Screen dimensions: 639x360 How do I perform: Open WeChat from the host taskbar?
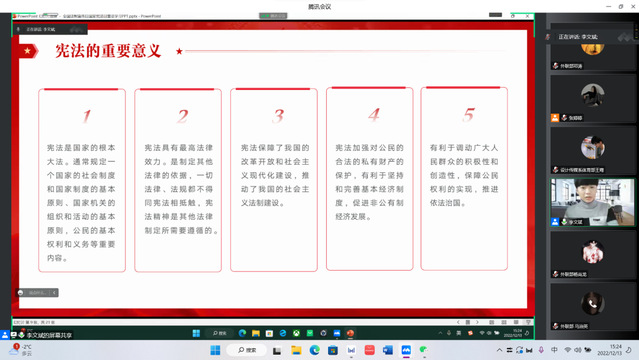tap(424, 350)
